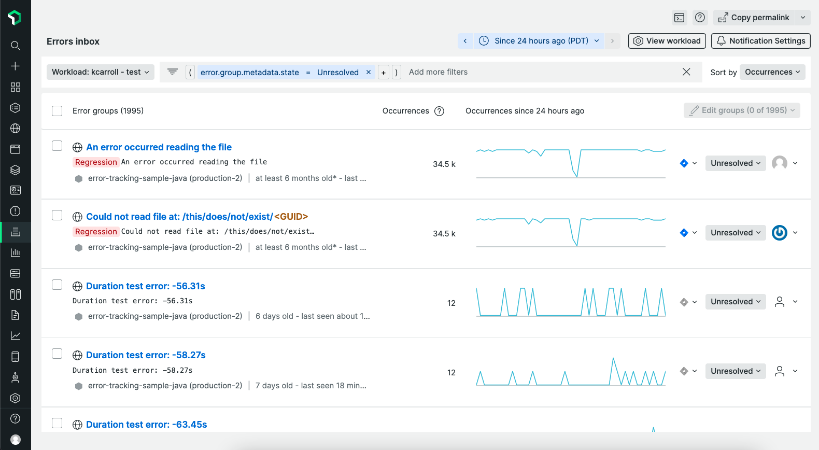
Task: Click the plus icon in left sidebar
Action: (15, 66)
